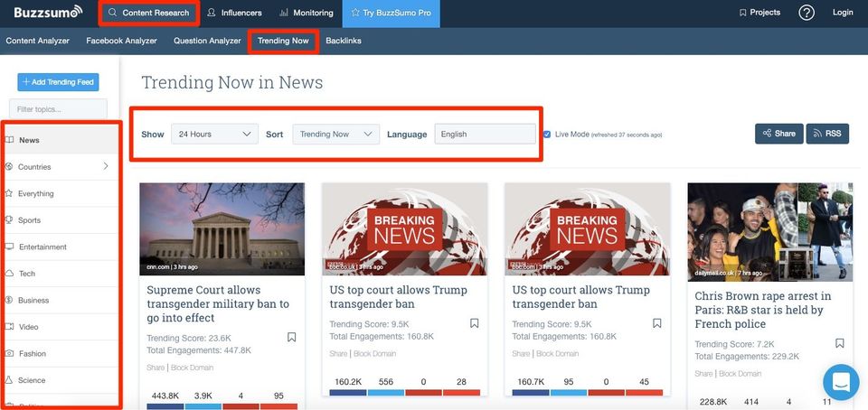The height and width of the screenshot is (410, 868).
Task: Select Entertainment in the sidebar
Action: point(61,247)
